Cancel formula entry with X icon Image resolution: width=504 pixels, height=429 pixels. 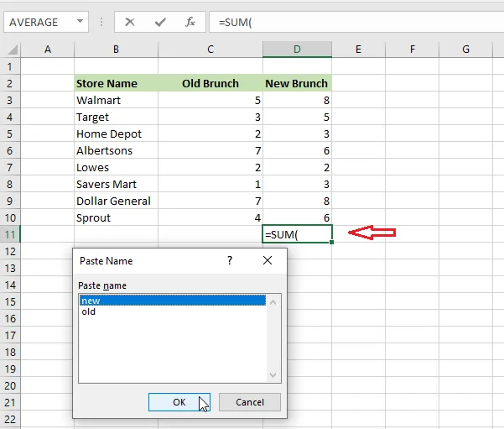[130, 22]
